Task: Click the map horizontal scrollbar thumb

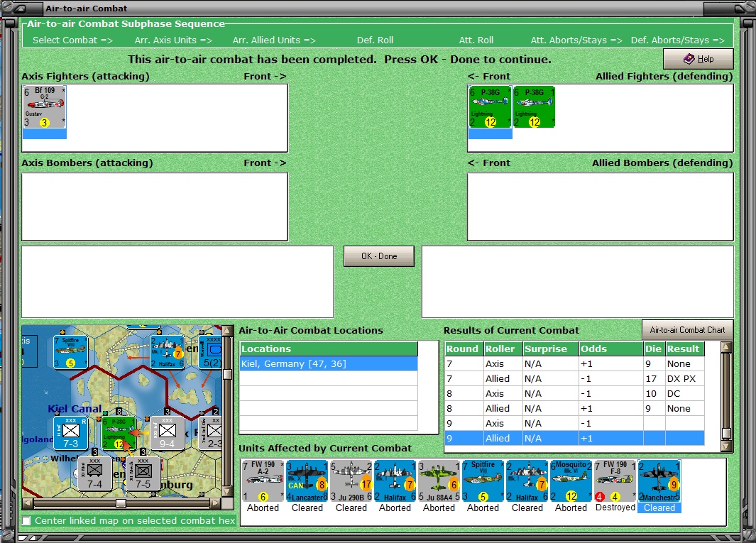Action: 121,503
